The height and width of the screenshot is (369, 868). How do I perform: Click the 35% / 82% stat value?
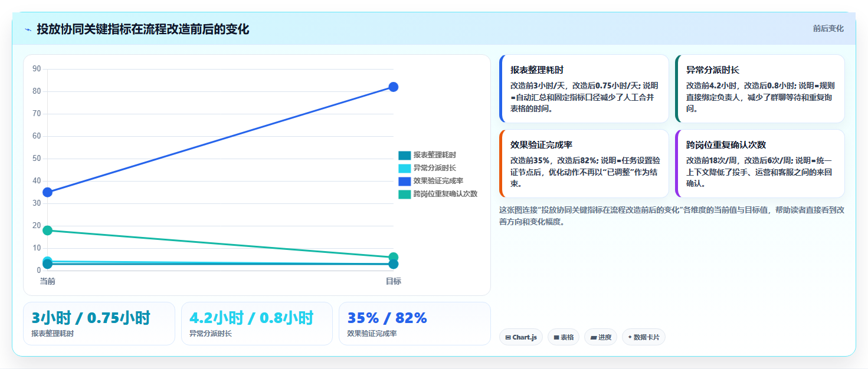[x=387, y=318]
